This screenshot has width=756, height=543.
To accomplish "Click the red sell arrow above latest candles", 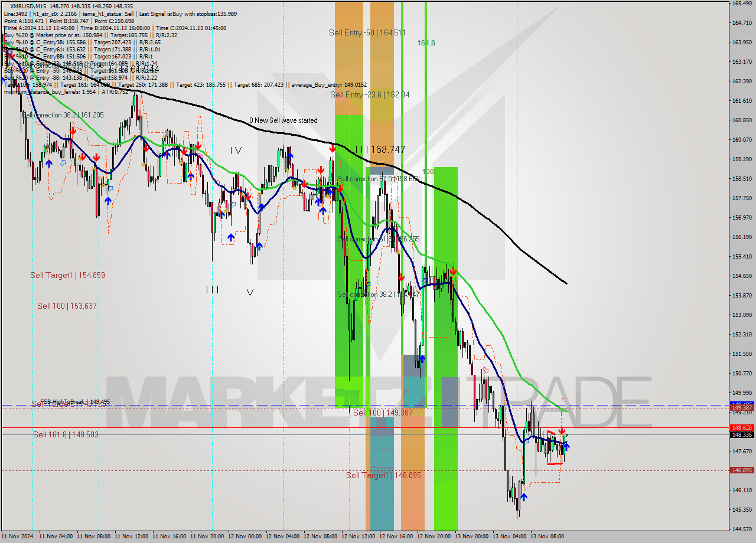I will click(562, 431).
